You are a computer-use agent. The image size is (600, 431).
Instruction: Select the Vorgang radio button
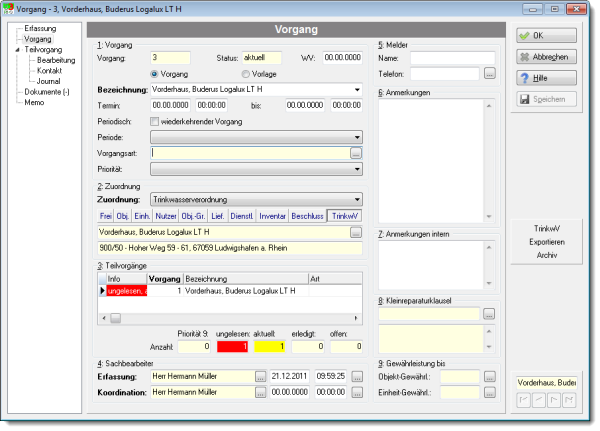[x=154, y=74]
